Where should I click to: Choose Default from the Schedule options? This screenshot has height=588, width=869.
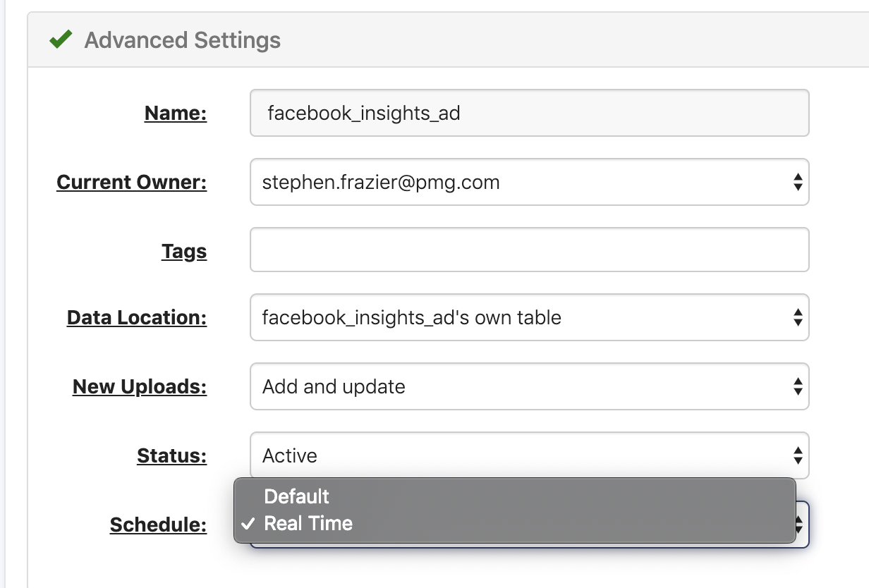296,496
